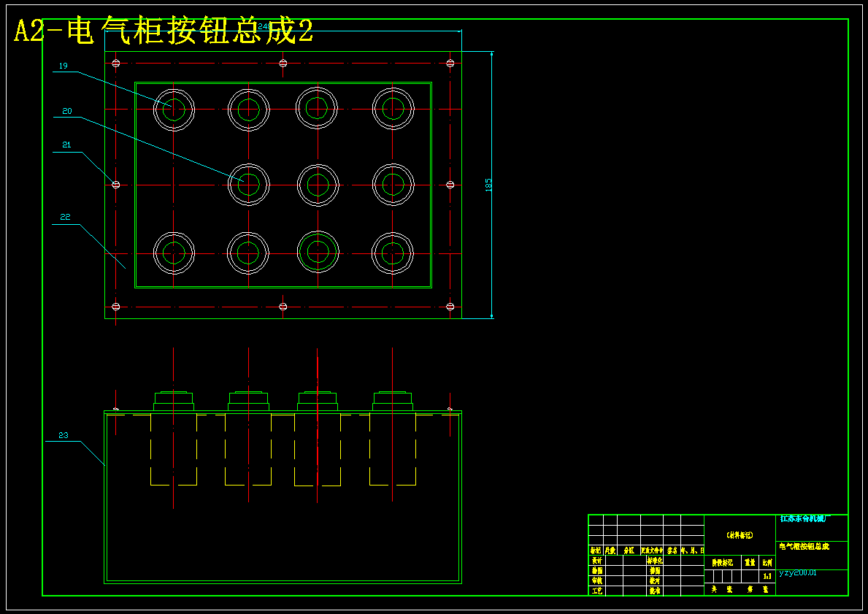Click the 工艺 label in title block

pos(596,591)
